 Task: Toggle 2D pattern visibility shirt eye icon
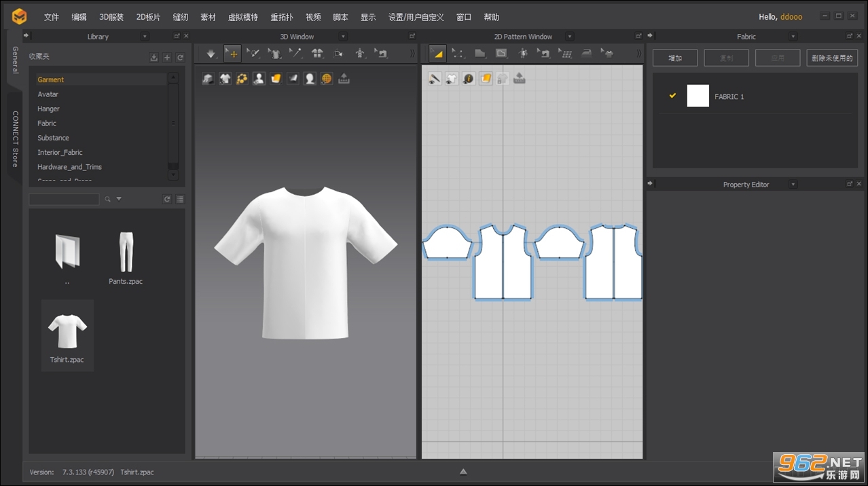[x=452, y=79]
